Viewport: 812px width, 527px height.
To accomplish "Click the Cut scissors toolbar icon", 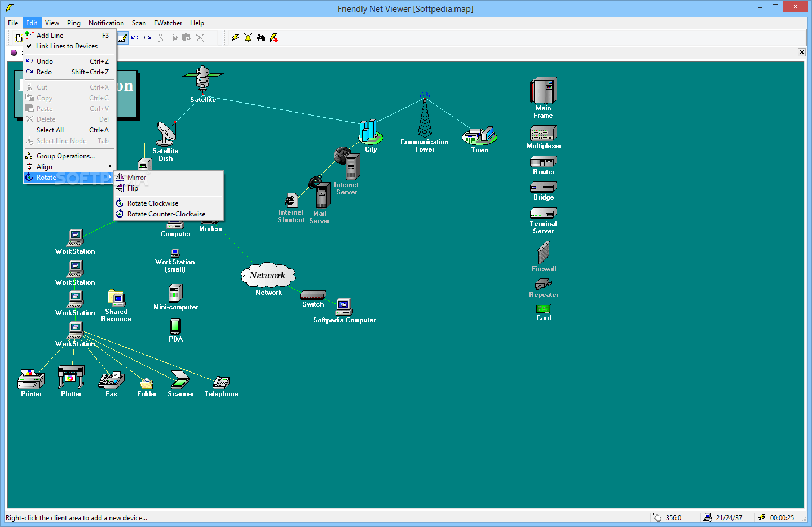I will point(161,38).
